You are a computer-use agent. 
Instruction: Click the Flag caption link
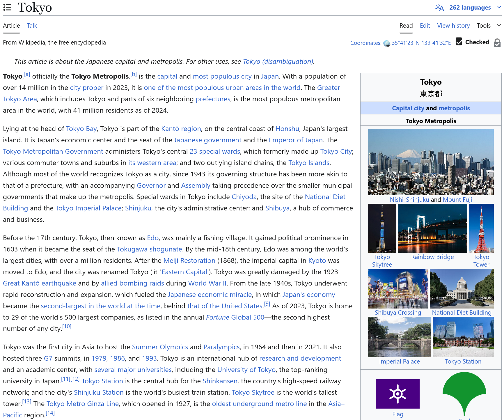tap(397, 414)
